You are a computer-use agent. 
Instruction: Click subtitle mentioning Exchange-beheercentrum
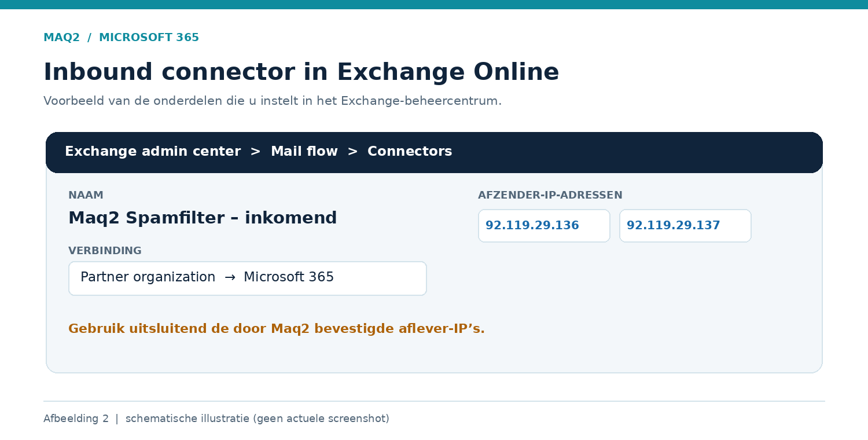[273, 101]
